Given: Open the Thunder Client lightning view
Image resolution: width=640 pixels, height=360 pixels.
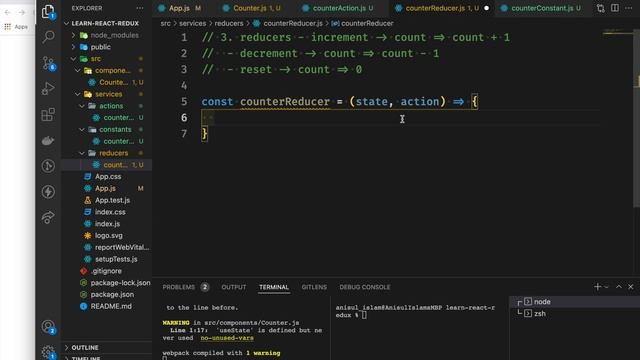Looking at the screenshot, I should tap(48, 192).
